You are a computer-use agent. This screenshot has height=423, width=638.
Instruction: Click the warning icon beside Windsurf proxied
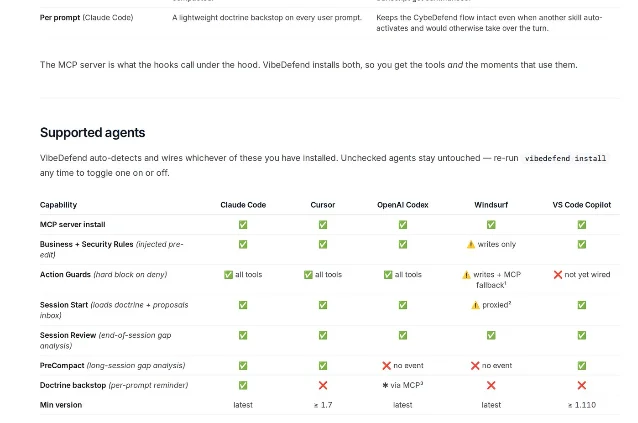475,305
